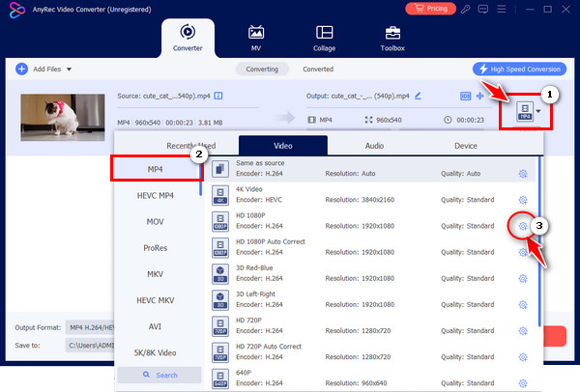This screenshot has height=392, width=580.
Task: Open settings gear for 640P
Action: 523,383
